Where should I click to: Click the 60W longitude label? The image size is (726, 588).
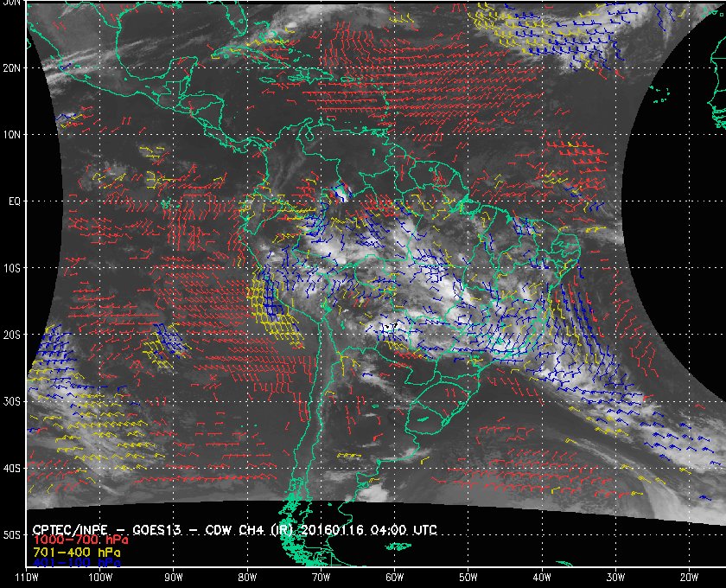[x=394, y=577]
